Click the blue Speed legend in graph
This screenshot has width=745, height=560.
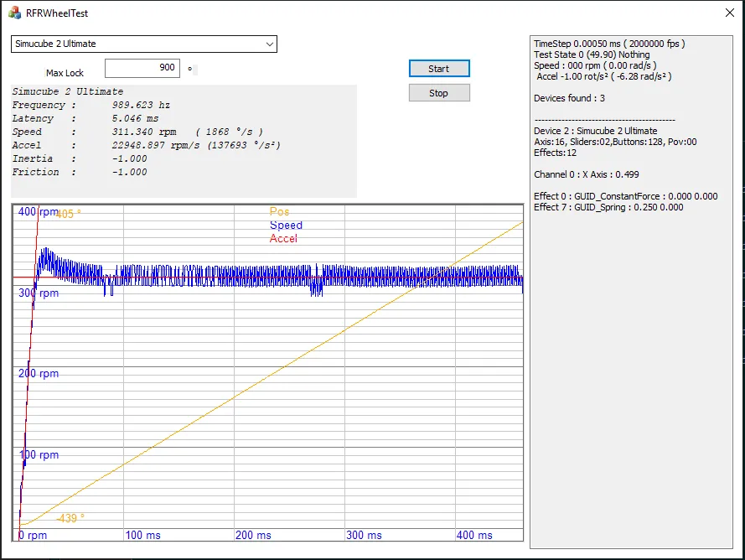click(x=286, y=226)
